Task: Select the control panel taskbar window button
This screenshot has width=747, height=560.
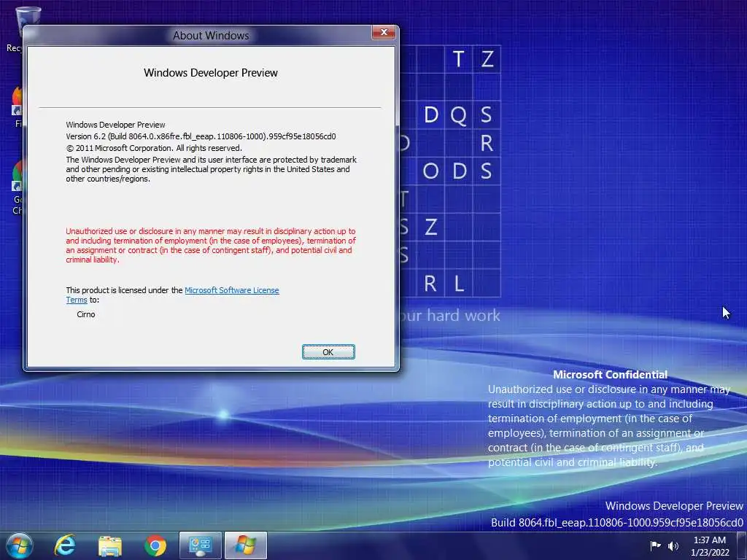Action: (x=200, y=545)
